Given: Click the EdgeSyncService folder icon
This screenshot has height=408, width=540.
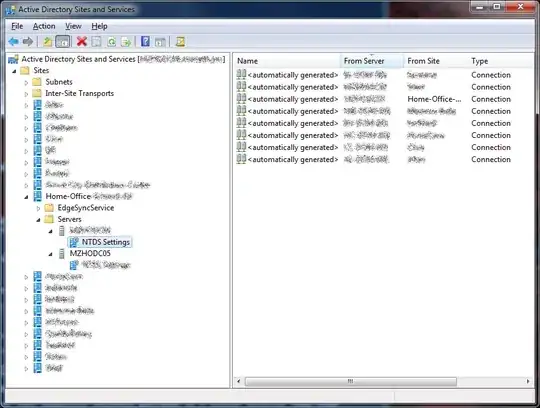Looking at the screenshot, I should [x=49, y=208].
